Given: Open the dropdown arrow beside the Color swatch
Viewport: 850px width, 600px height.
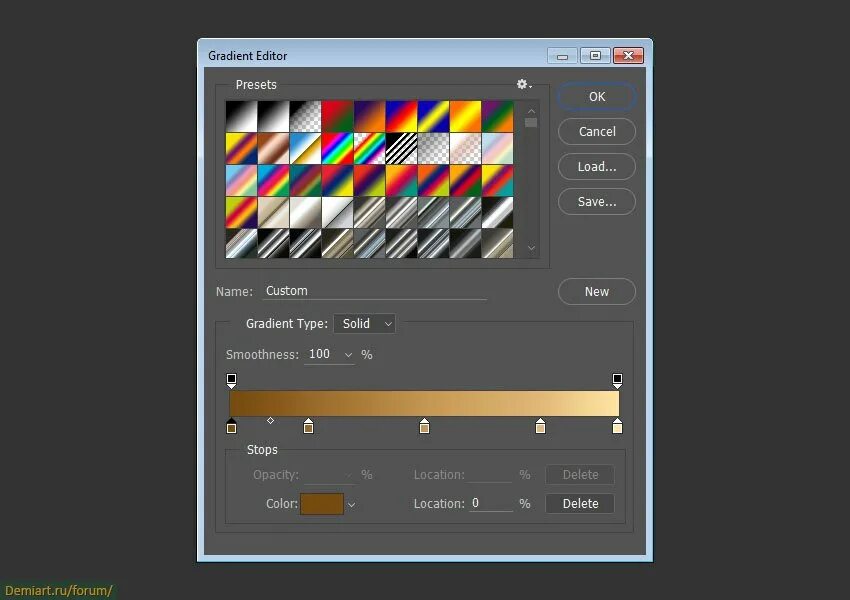Looking at the screenshot, I should (x=351, y=505).
